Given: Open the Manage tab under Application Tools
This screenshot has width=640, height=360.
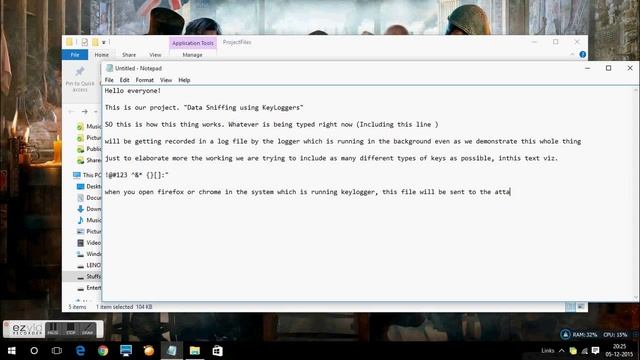Looking at the screenshot, I should click(192, 55).
